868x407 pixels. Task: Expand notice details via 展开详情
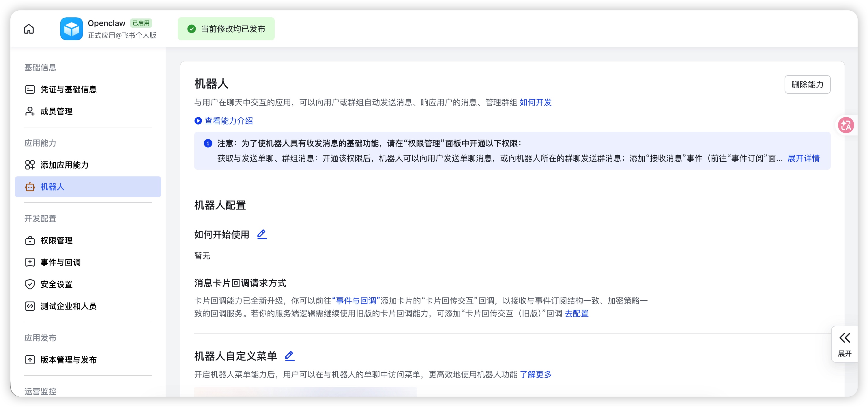(x=803, y=158)
